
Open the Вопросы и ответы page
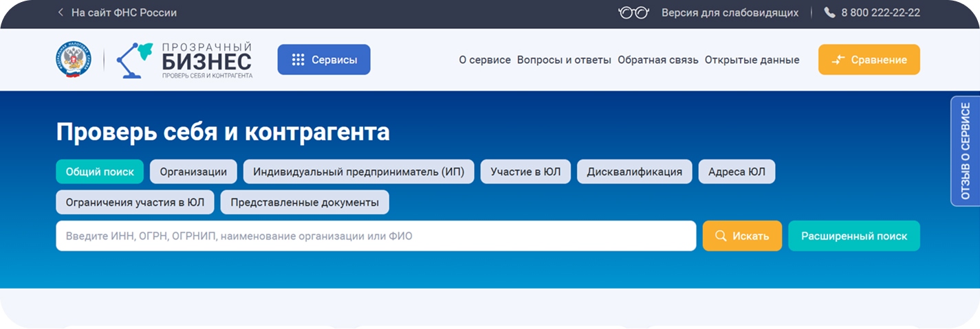pos(564,60)
